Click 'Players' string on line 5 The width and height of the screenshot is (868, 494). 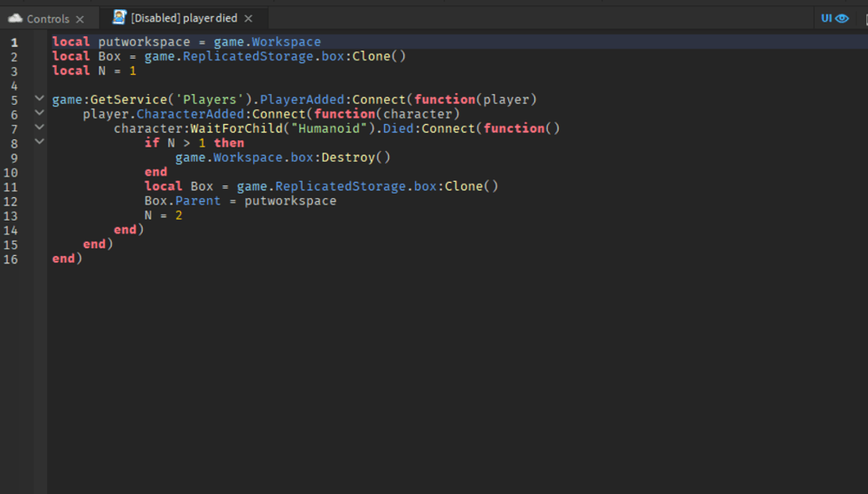click(210, 99)
